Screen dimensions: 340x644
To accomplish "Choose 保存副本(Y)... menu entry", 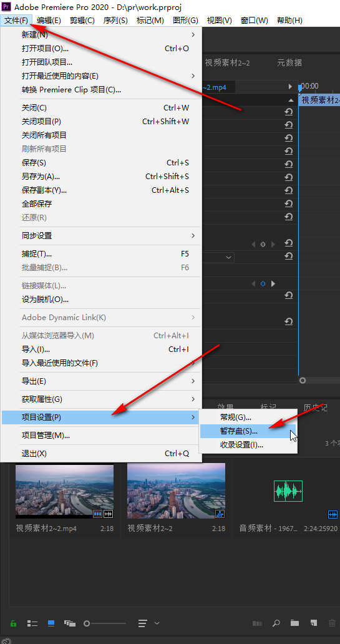I will click(x=102, y=190).
